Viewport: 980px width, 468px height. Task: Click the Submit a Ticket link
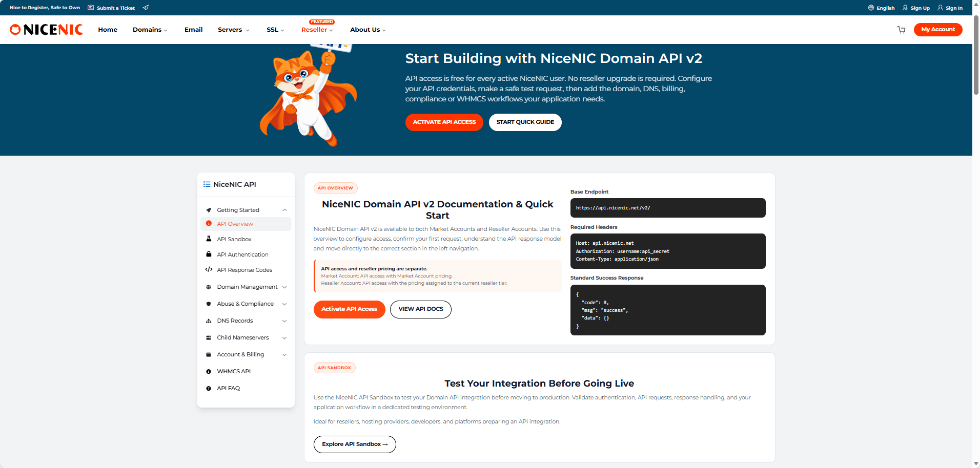click(116, 8)
